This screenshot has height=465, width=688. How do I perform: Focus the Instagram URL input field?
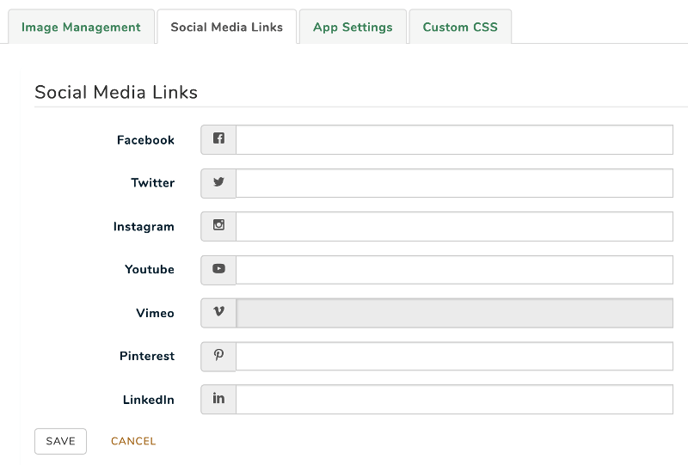click(x=455, y=226)
